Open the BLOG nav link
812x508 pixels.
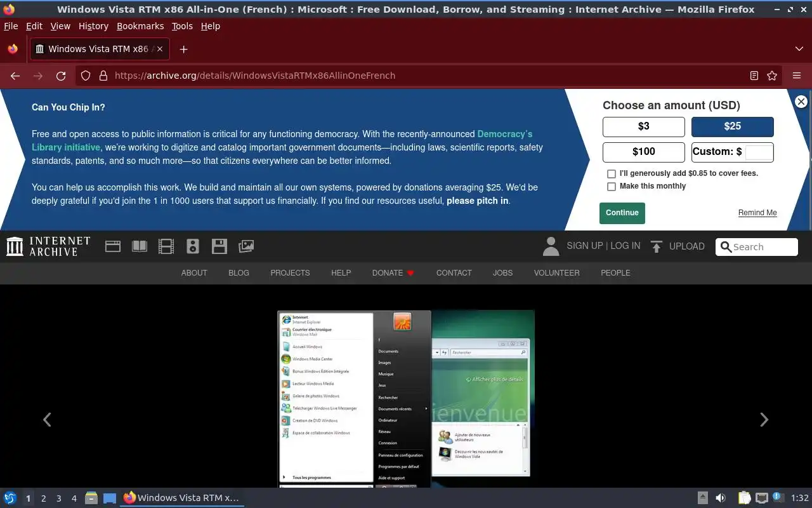click(x=239, y=273)
